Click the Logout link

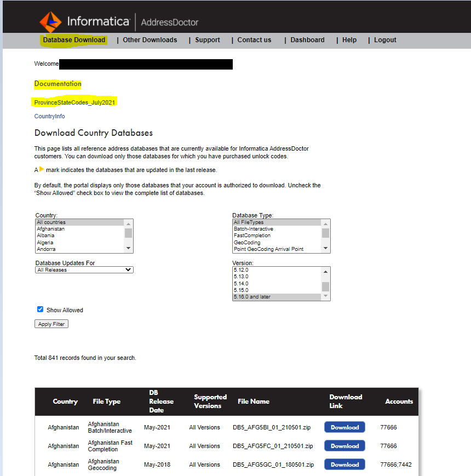coord(385,40)
